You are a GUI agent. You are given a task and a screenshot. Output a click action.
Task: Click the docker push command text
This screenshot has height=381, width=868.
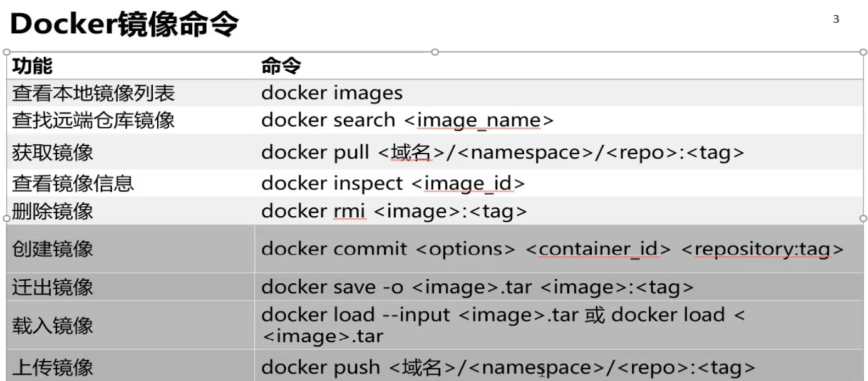[x=508, y=367]
